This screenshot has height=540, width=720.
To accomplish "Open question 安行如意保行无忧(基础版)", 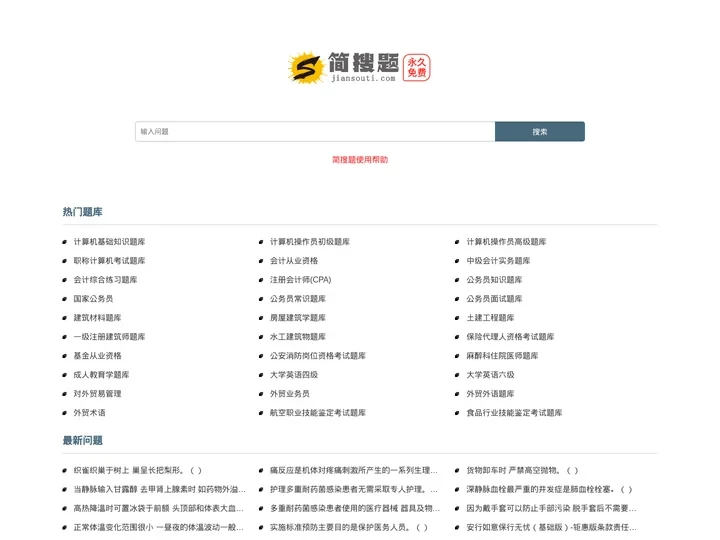I will [x=551, y=527].
